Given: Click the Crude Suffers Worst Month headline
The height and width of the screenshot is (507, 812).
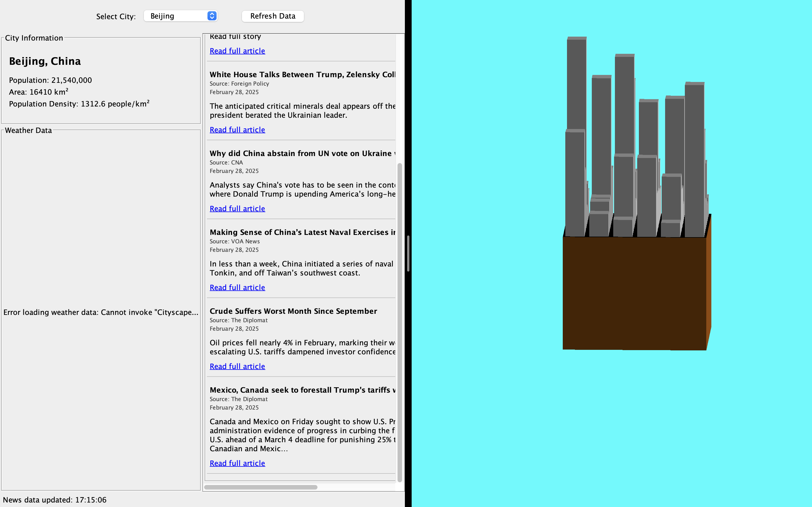Looking at the screenshot, I should click(293, 311).
